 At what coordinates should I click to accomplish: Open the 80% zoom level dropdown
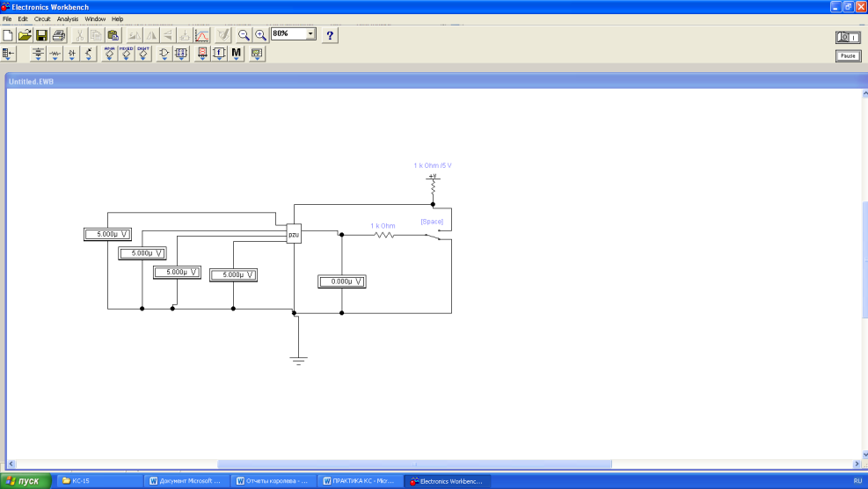click(310, 34)
